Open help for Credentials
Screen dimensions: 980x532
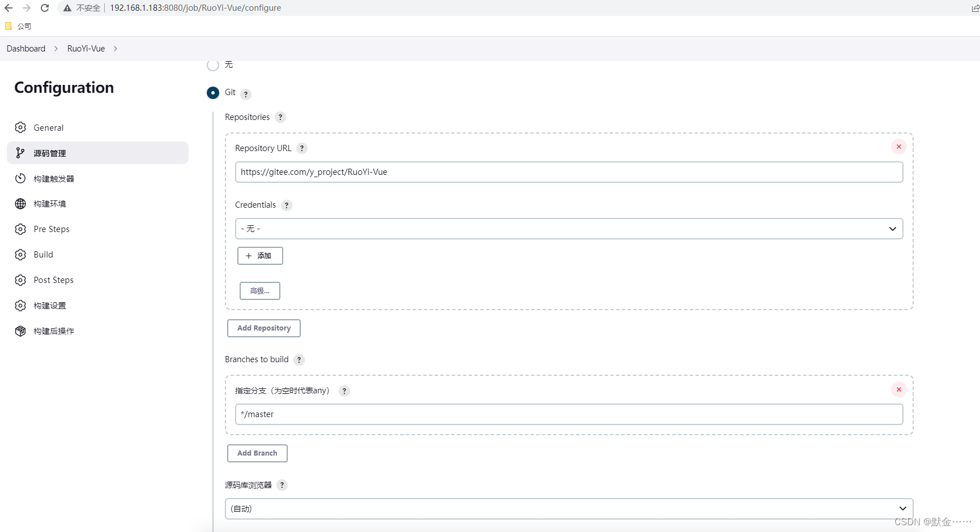[287, 205]
